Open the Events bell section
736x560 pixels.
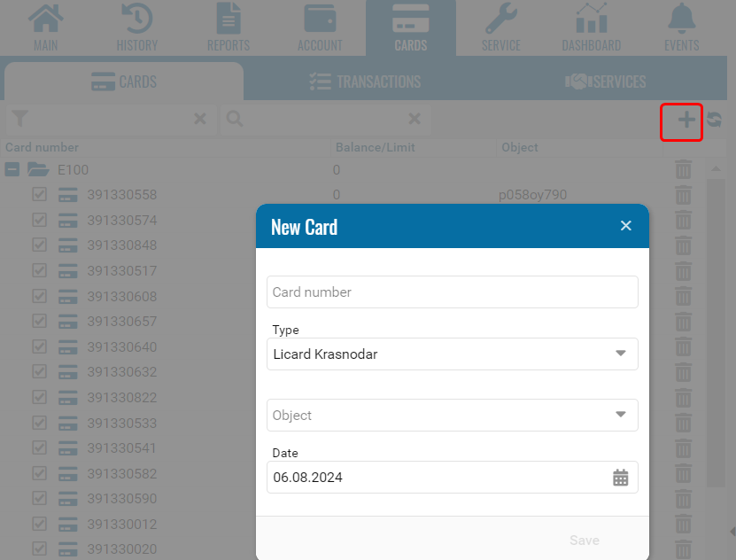coord(681,27)
